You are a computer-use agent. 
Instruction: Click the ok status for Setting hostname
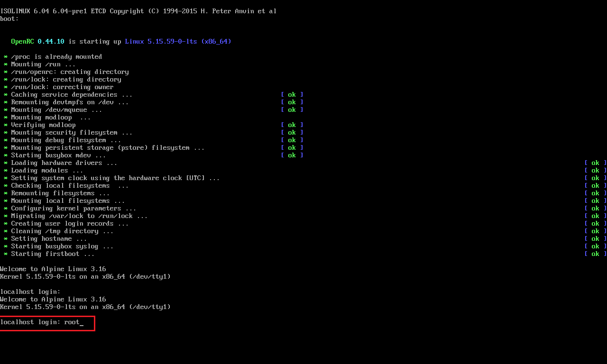596,239
